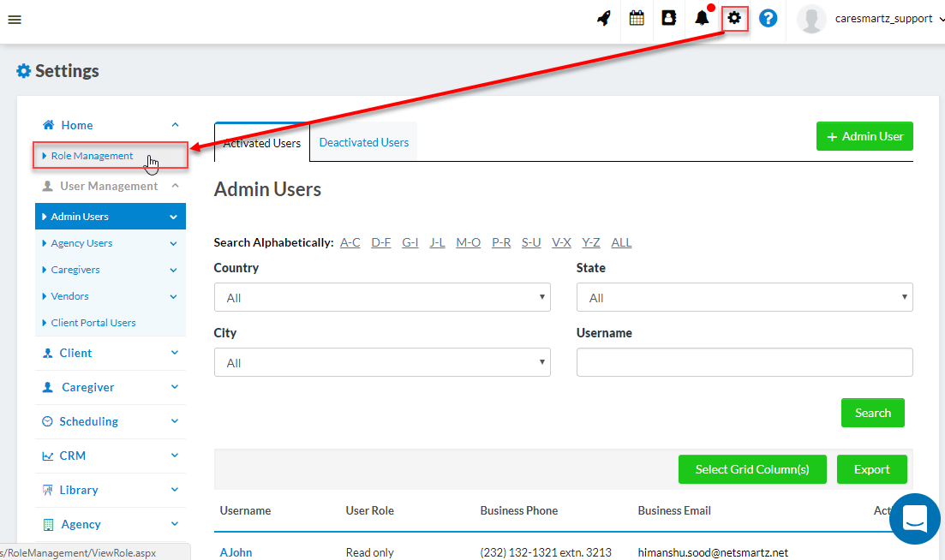Open the calendar icon in header
Screen dimensions: 945x560
click(x=637, y=18)
